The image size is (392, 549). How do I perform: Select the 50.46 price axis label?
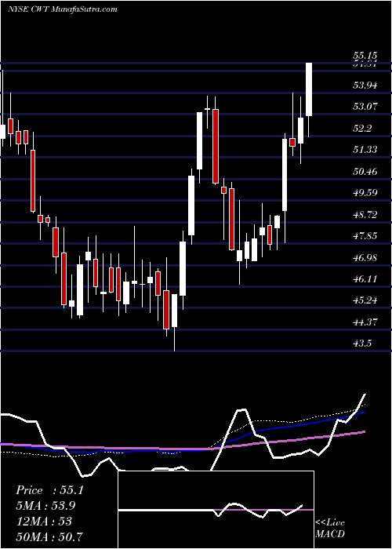[x=365, y=172]
